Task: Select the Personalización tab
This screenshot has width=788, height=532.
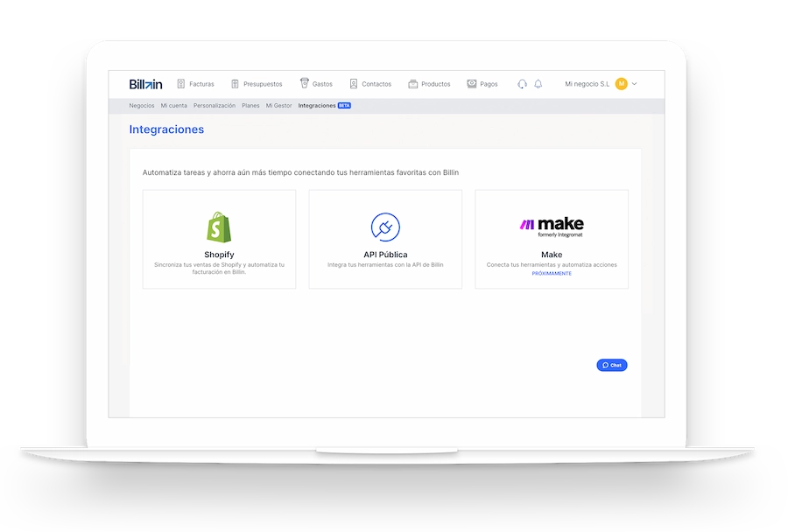Action: pyautogui.click(x=215, y=105)
